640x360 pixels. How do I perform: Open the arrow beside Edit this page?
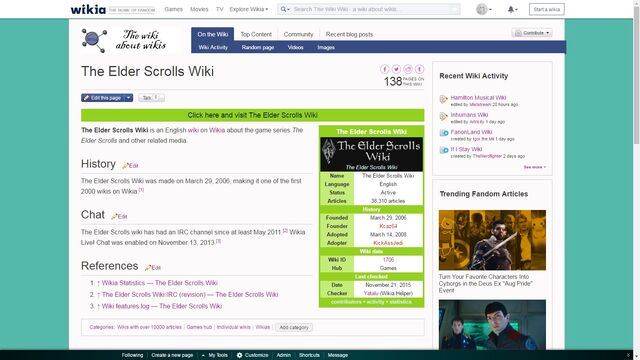[x=128, y=98]
